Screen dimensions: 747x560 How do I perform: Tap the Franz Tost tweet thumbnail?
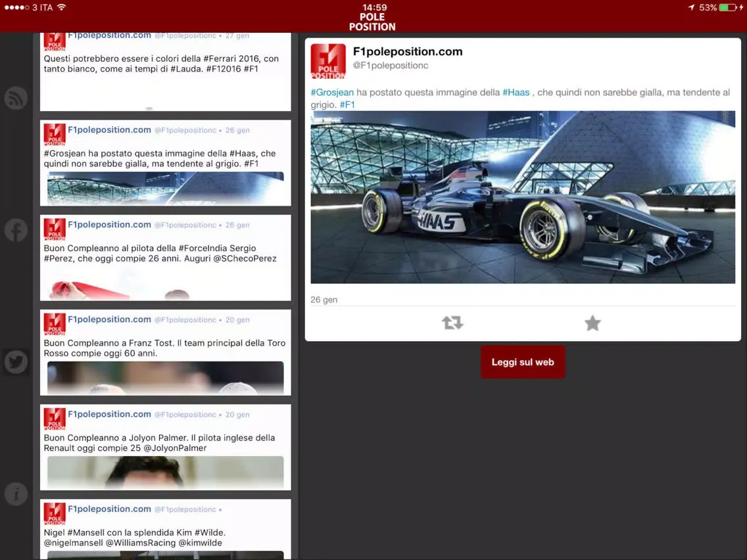pos(165,378)
